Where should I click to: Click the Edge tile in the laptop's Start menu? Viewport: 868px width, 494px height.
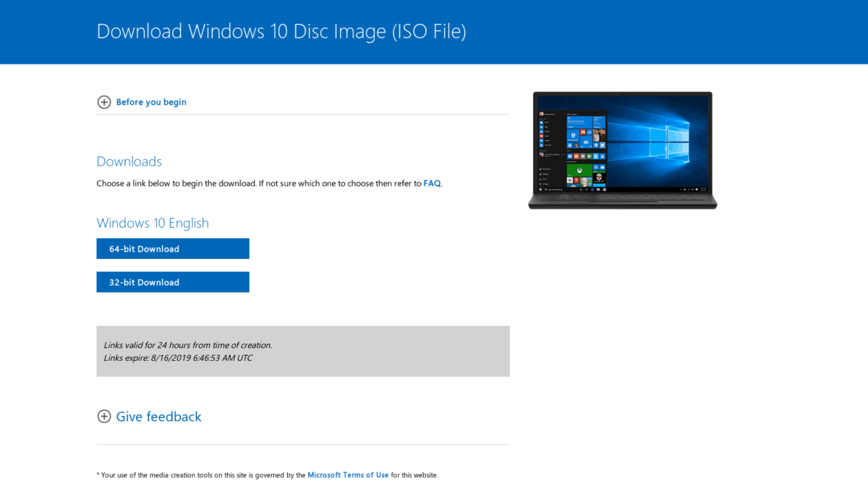(x=573, y=135)
